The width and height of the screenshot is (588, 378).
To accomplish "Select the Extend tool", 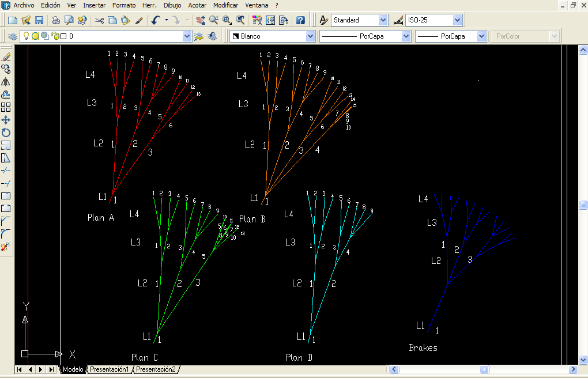I will pyautogui.click(x=6, y=183).
